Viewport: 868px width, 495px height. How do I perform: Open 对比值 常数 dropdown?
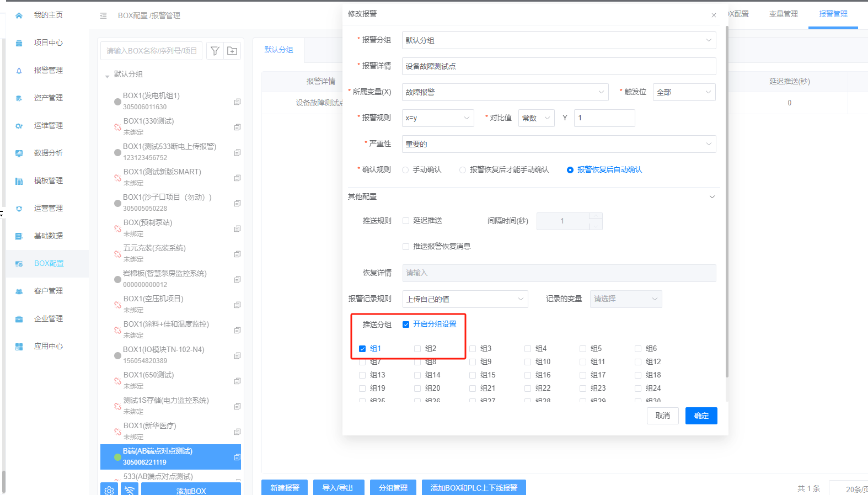[x=536, y=118]
